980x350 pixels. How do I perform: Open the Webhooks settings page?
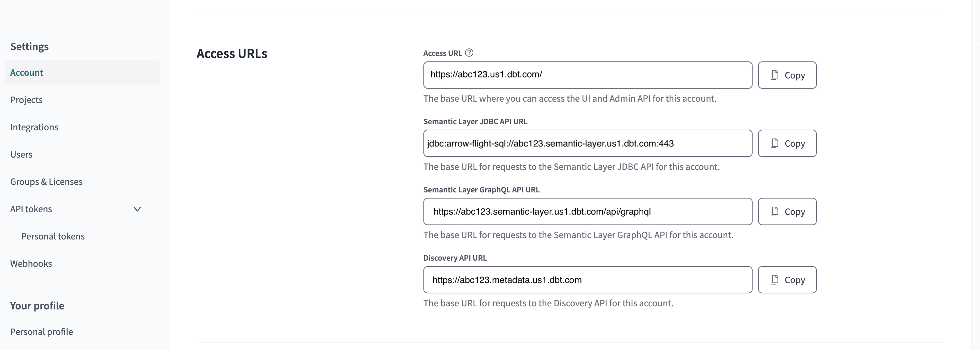click(x=31, y=263)
